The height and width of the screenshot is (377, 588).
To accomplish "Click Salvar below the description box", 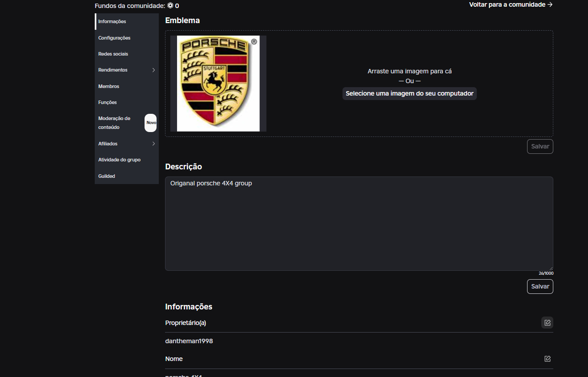I will pos(540,287).
